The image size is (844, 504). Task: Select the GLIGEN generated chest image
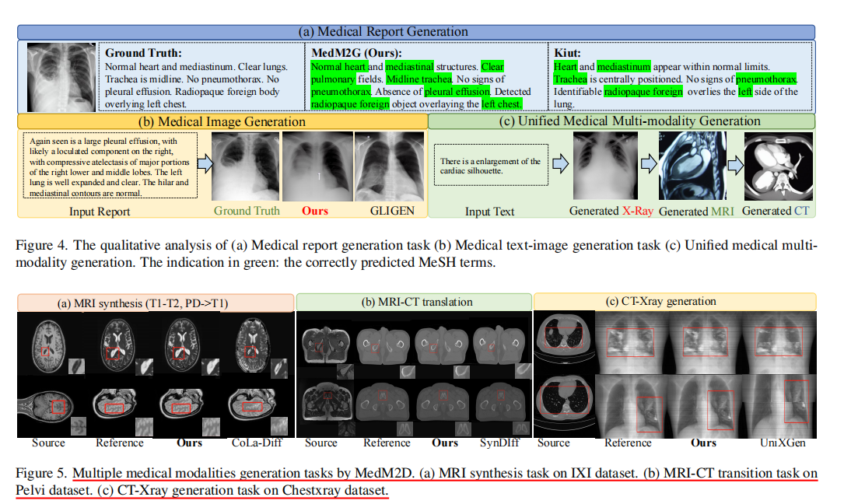389,166
